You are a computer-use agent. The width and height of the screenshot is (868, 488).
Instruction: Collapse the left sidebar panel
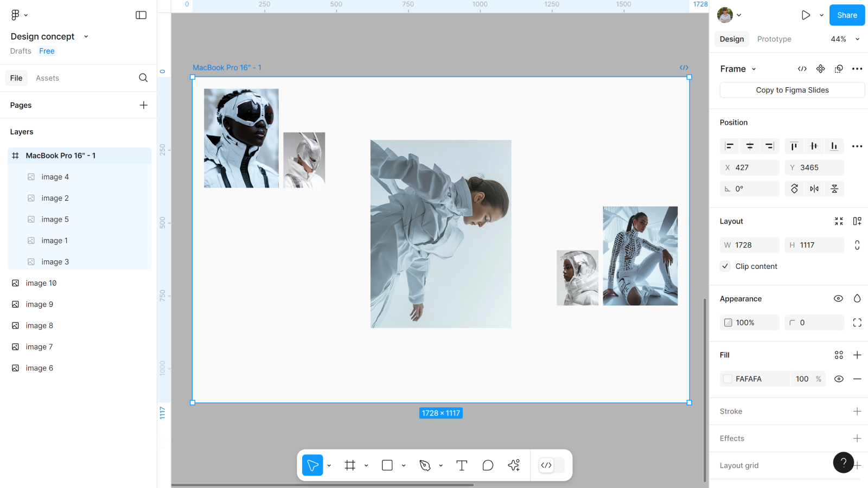tap(141, 15)
